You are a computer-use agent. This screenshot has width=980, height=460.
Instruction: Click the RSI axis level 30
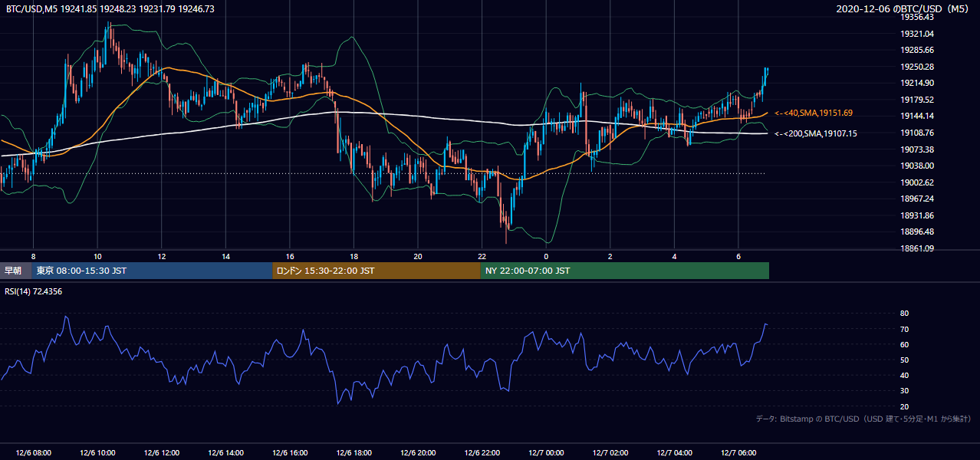tap(904, 390)
